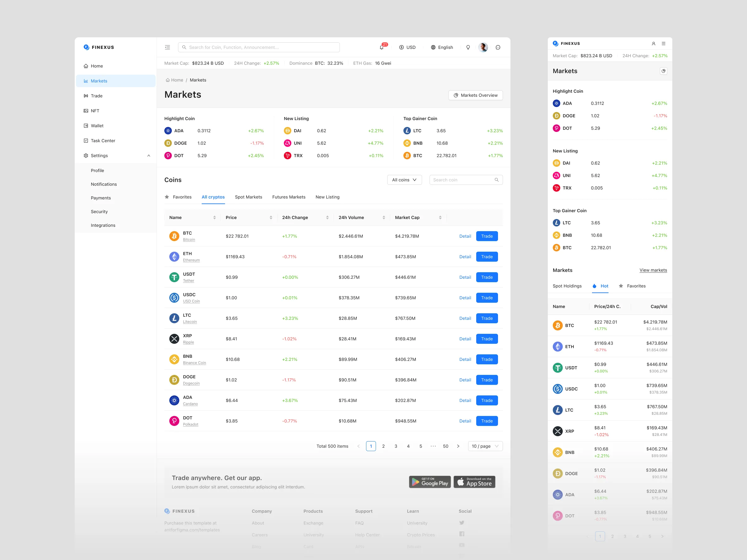Click the pie chart icon beside mobile Markets heading

click(664, 71)
